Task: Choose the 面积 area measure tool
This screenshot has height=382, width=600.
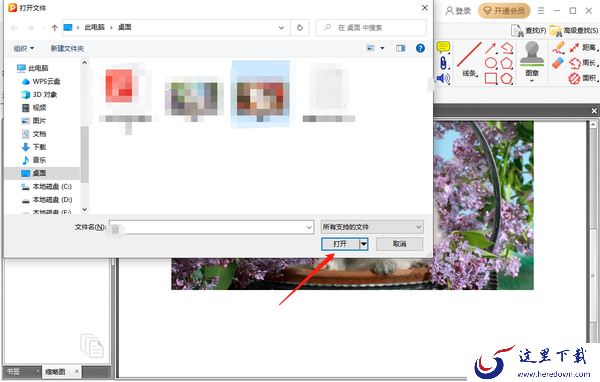Action: click(584, 78)
